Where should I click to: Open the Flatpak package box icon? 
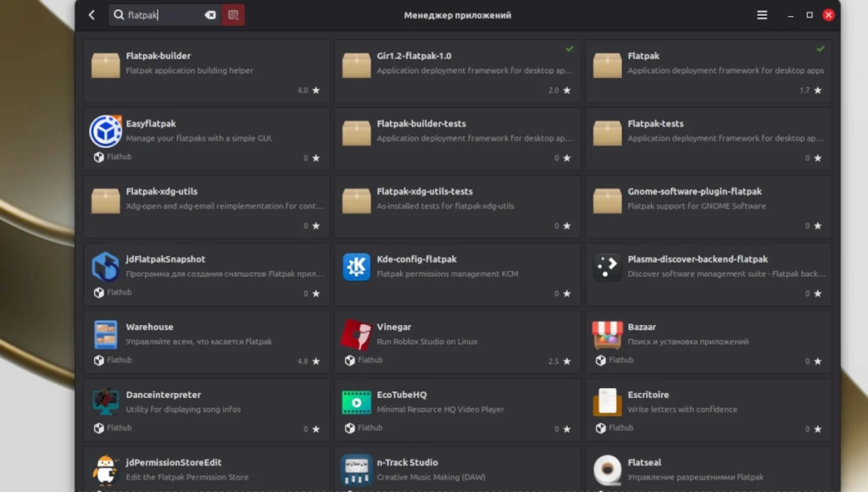point(607,65)
